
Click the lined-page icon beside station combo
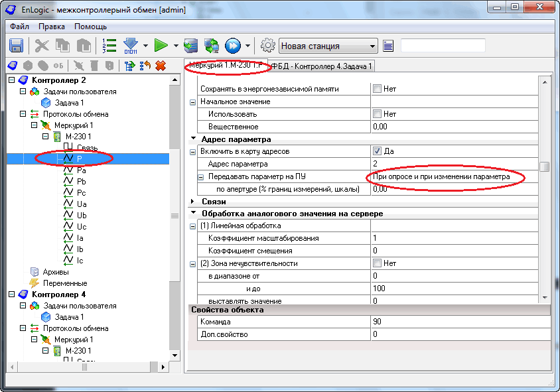388,46
